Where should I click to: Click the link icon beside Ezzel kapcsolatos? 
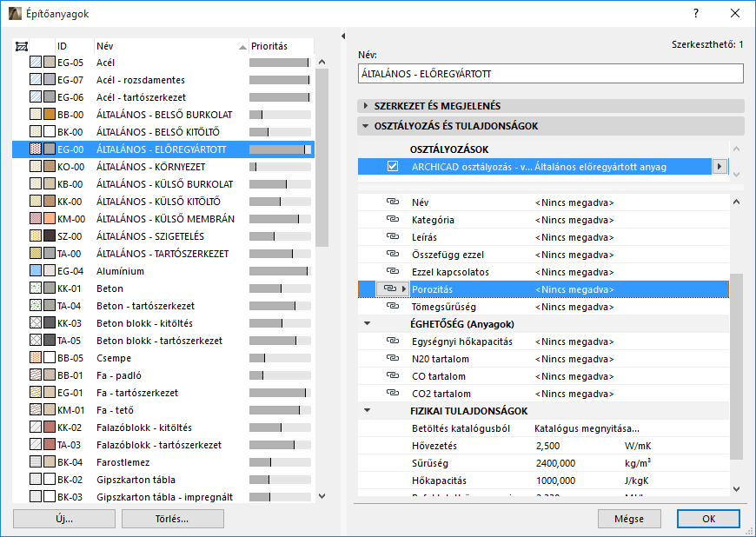[x=393, y=271]
